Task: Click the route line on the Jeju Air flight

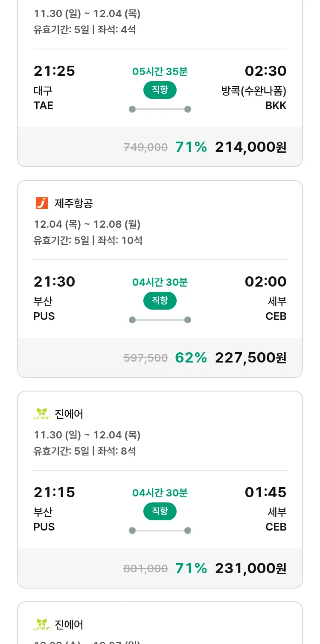Action: tap(160, 320)
